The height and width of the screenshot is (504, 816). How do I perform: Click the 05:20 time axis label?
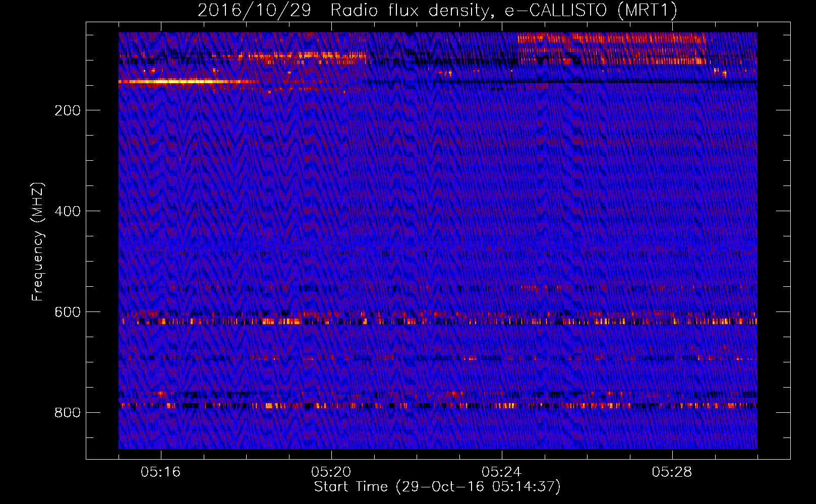click(x=331, y=472)
